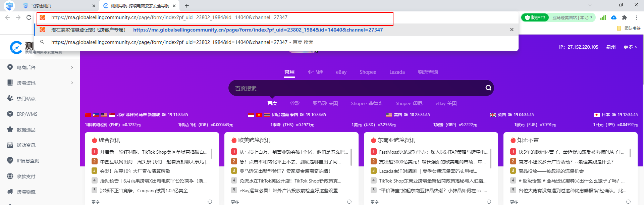
Task: Click the 百度搜索 search input field
Action: pos(356,88)
